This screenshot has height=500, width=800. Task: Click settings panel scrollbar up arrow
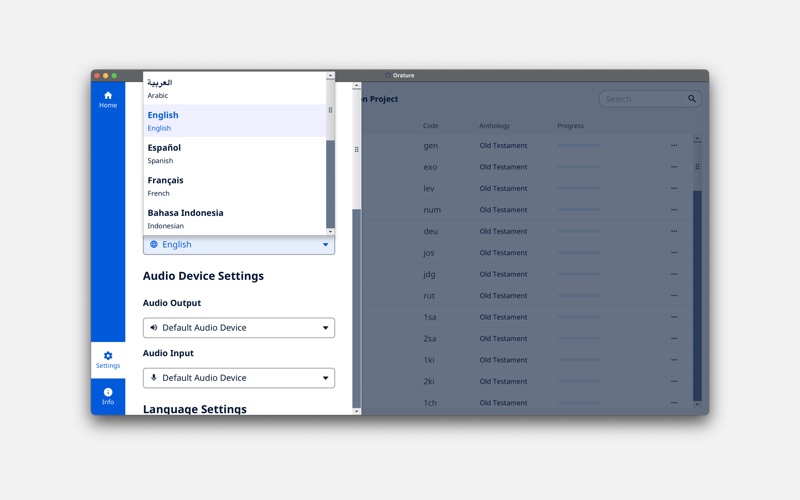357,86
